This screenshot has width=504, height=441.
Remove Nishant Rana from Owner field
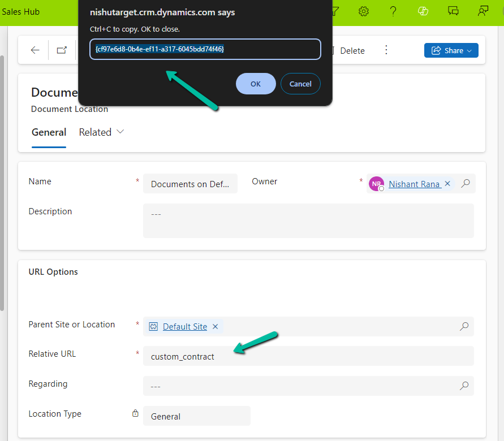447,184
